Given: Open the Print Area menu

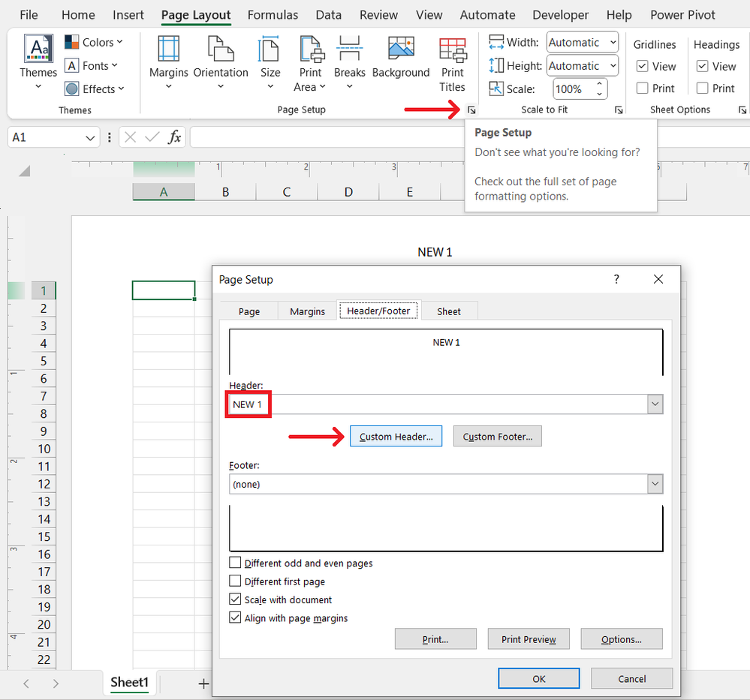Looking at the screenshot, I should pos(310,64).
